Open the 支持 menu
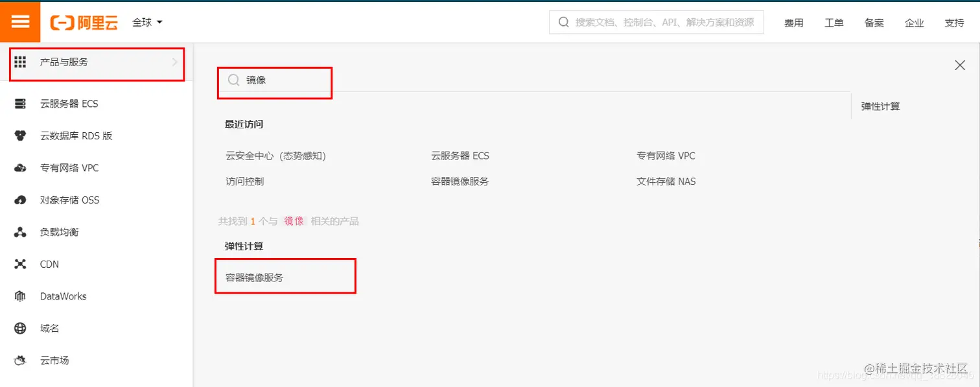The image size is (980, 387). (955, 23)
